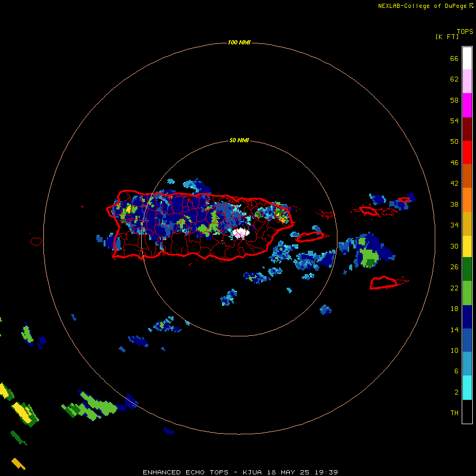The image size is (476, 476).
Task: Click the 62 legend value
Action: 454,79
